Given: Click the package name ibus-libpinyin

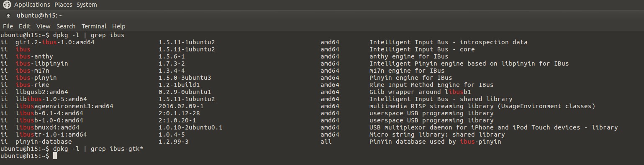Looking at the screenshot, I should (42, 63).
